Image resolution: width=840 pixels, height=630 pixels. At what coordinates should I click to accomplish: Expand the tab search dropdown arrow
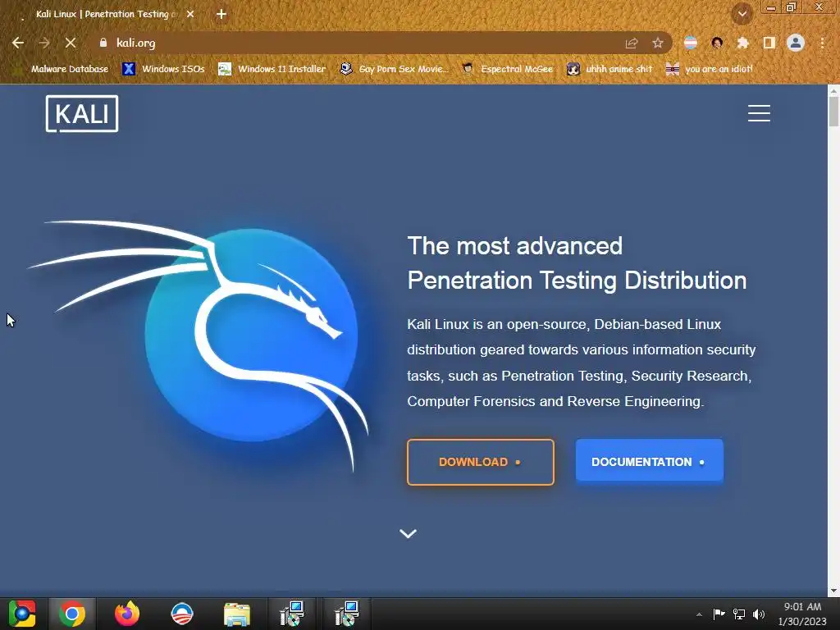(x=742, y=14)
